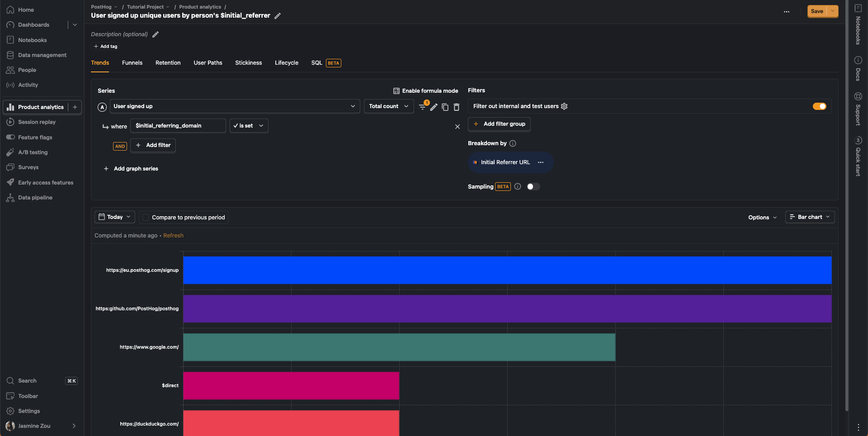
Task: Open the Quick start side panel
Action: 858,156
